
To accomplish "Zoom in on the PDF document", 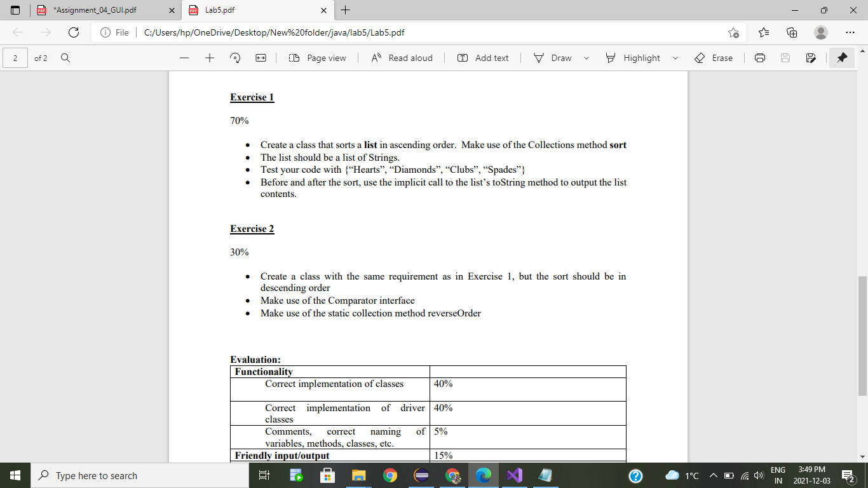I will point(209,58).
